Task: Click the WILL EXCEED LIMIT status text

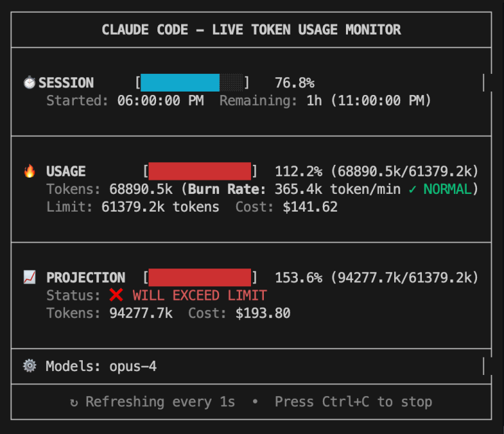Action: pyautogui.click(x=199, y=295)
